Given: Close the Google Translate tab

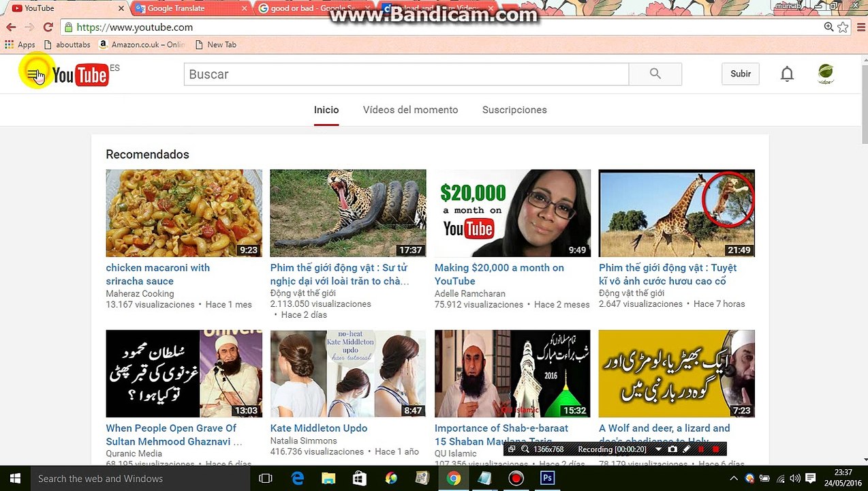Looking at the screenshot, I should pos(245,8).
